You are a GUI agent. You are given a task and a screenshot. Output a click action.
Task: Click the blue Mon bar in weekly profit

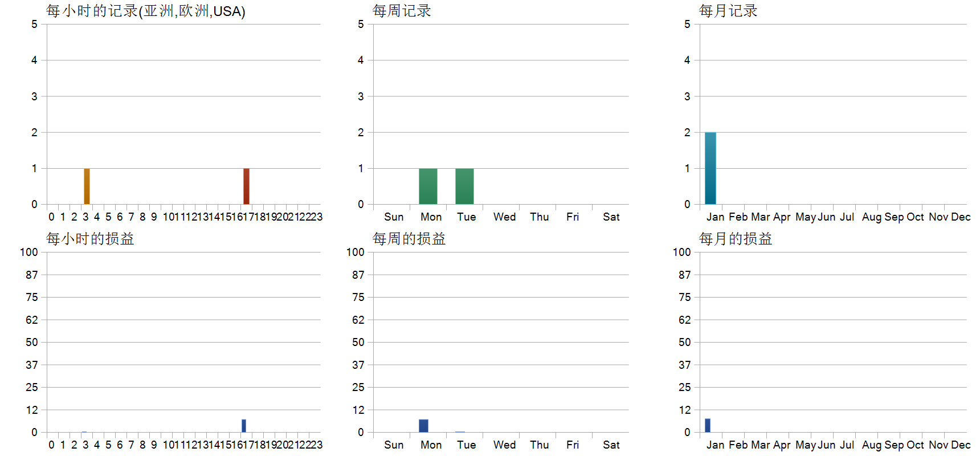(423, 426)
